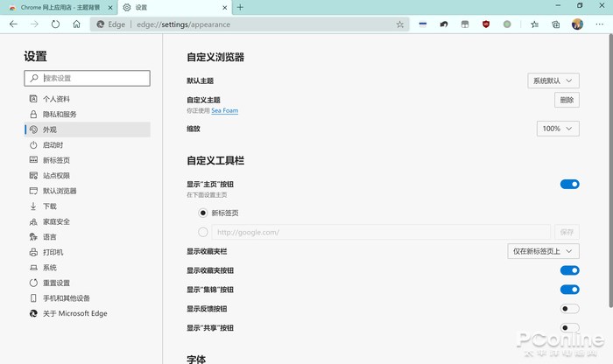Click the red shield extension icon
Image resolution: width=613 pixels, height=364 pixels.
(486, 24)
